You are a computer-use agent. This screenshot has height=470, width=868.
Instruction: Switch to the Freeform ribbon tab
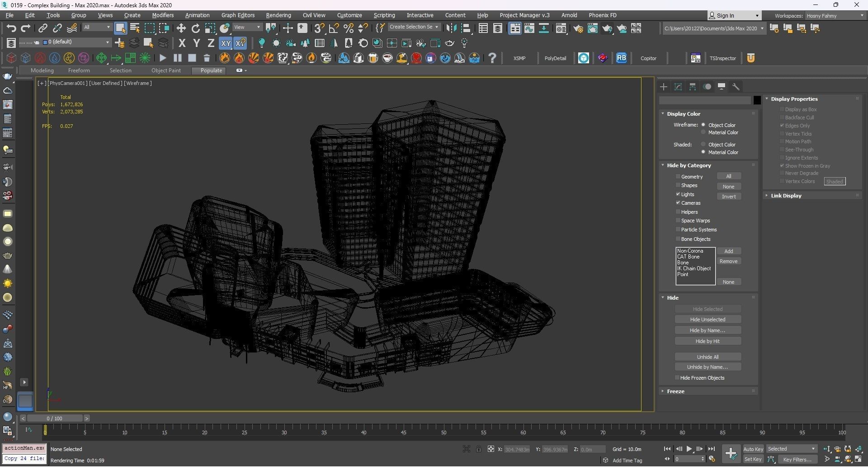pos(79,70)
